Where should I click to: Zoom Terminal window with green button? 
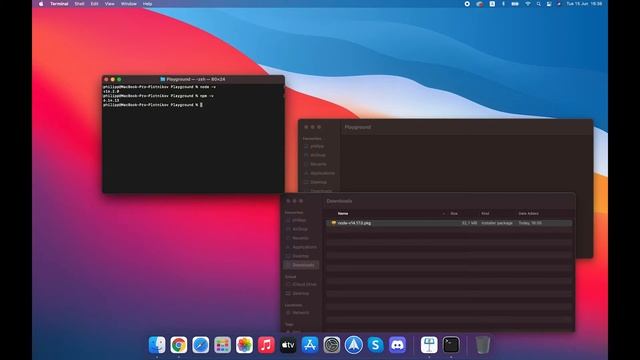[x=119, y=79]
